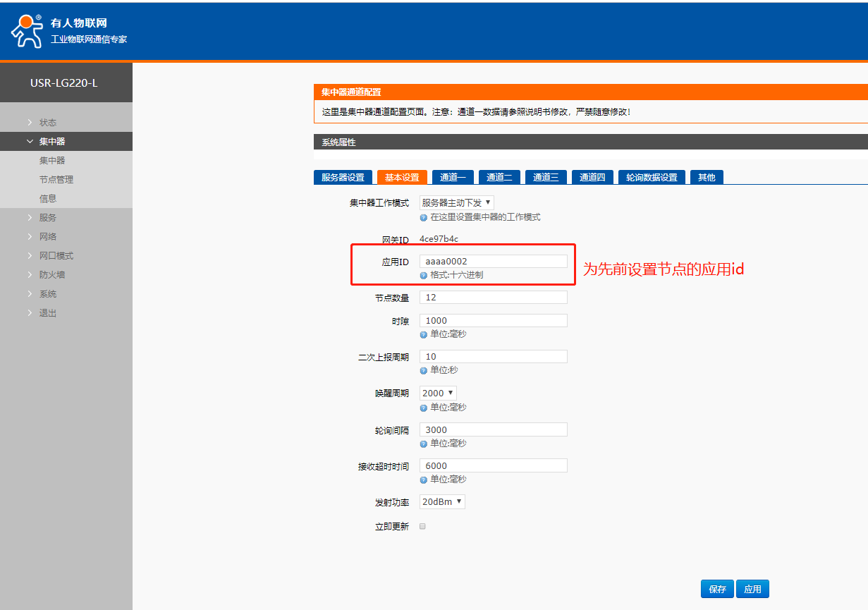Expand the 状态 sidebar menu
Screen dimensions: 868x610
47,123
